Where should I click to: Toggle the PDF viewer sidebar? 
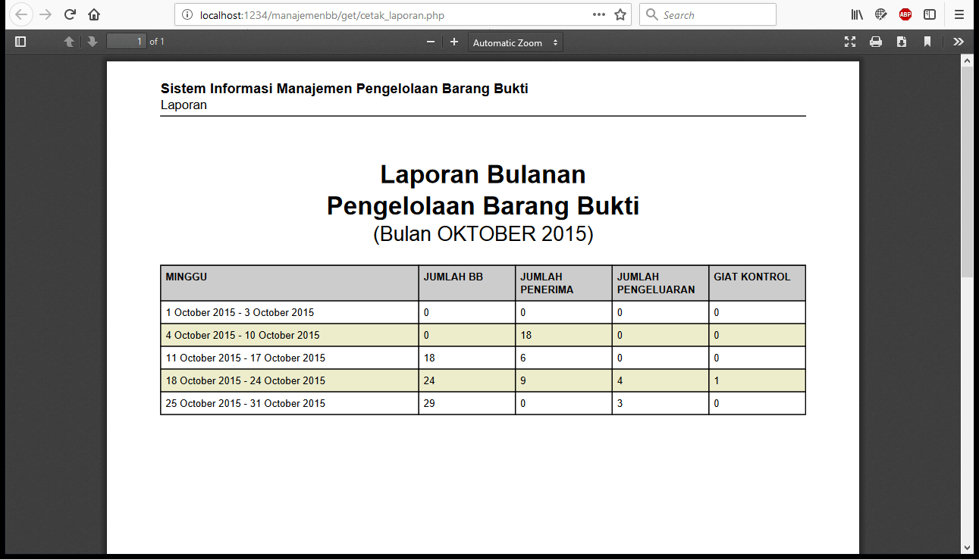click(x=20, y=42)
